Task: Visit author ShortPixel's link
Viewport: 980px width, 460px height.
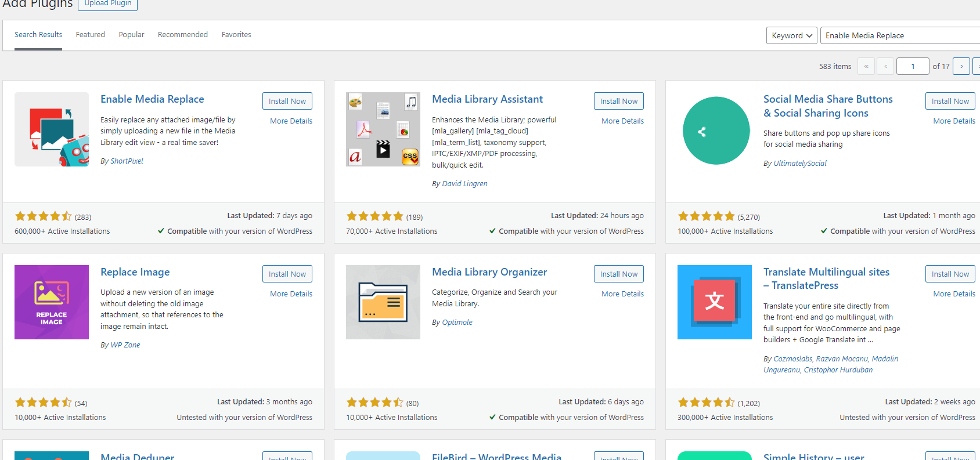Action: (x=127, y=161)
